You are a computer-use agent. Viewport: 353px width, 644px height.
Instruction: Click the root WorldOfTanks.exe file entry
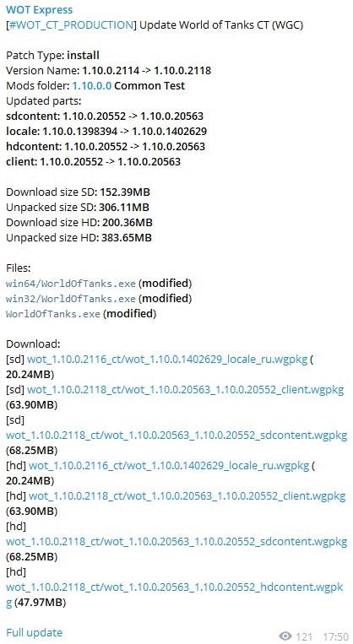[53, 314]
